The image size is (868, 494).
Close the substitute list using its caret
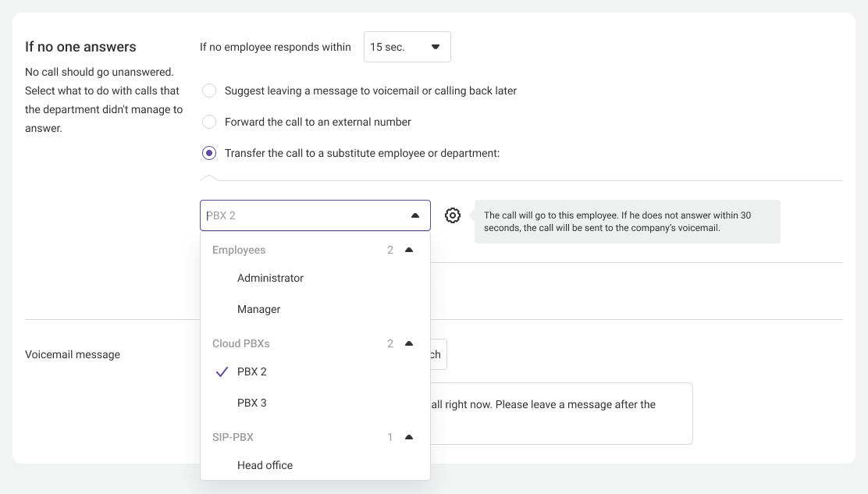pos(415,215)
